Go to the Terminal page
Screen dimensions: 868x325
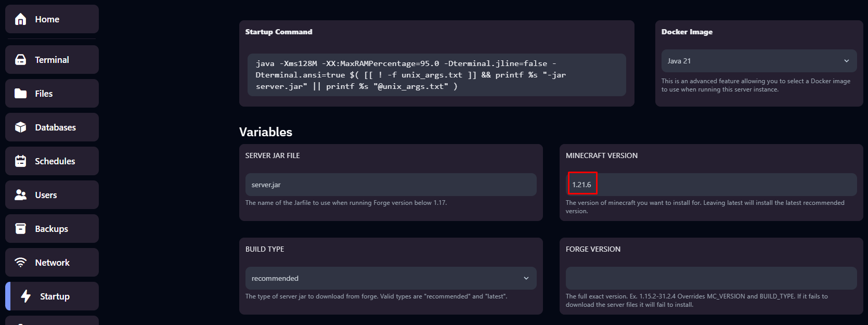click(x=52, y=60)
